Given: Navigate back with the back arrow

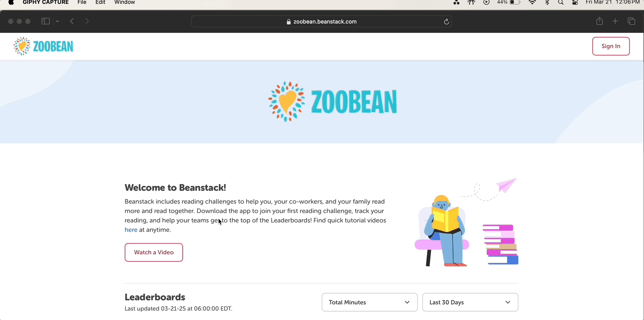Looking at the screenshot, I should coord(72,21).
